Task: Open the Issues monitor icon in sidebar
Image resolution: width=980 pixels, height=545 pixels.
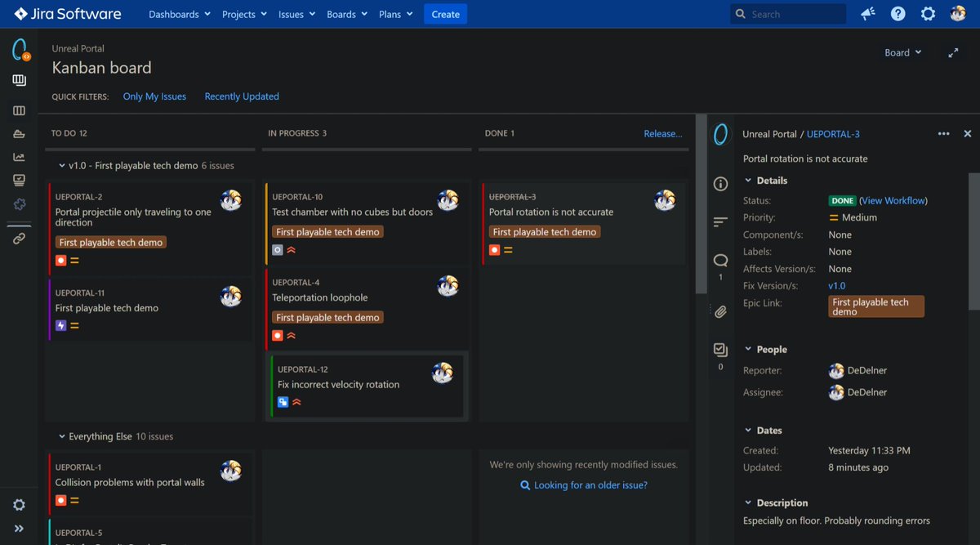Action: pyautogui.click(x=20, y=180)
